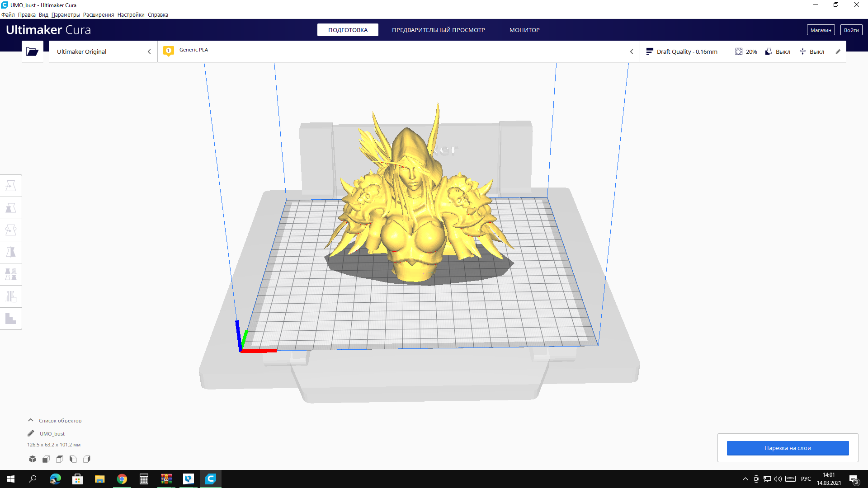Viewport: 868px width, 488px height.
Task: Click the Нарезка на слои button
Action: tap(788, 448)
